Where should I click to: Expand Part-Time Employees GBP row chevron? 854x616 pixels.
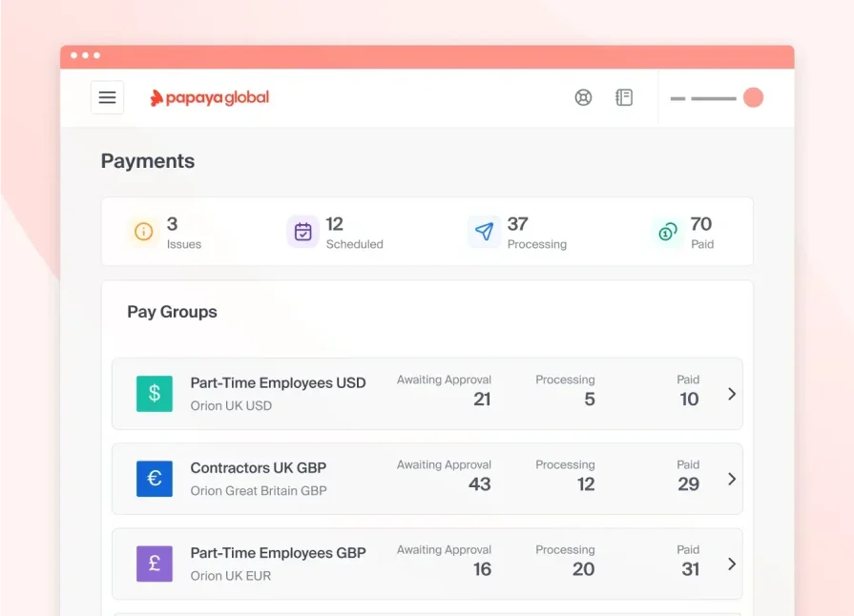732,564
